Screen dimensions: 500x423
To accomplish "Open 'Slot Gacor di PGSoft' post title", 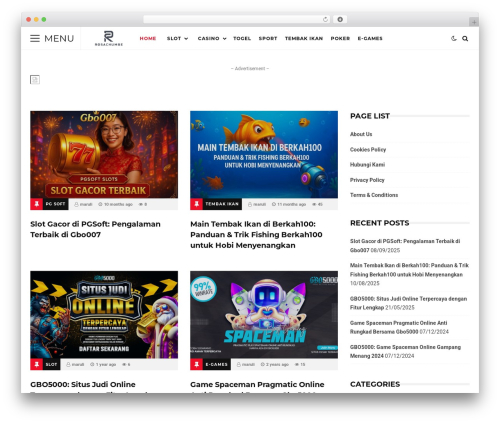I will [95, 229].
